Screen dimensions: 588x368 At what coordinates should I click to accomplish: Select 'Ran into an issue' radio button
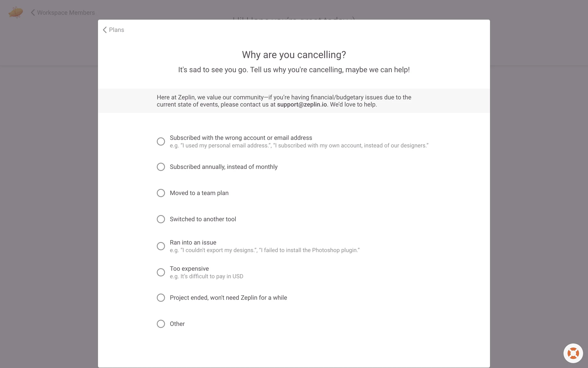[x=161, y=246]
